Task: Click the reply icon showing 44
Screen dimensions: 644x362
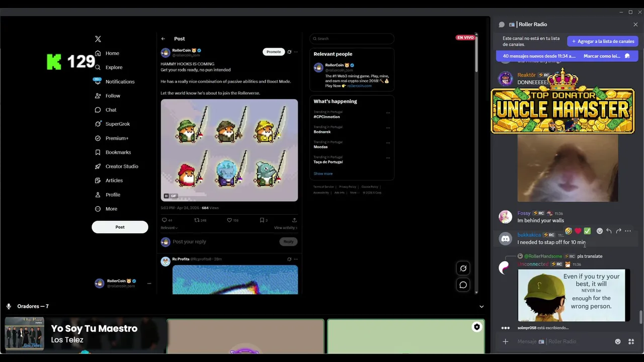Action: coord(164,220)
